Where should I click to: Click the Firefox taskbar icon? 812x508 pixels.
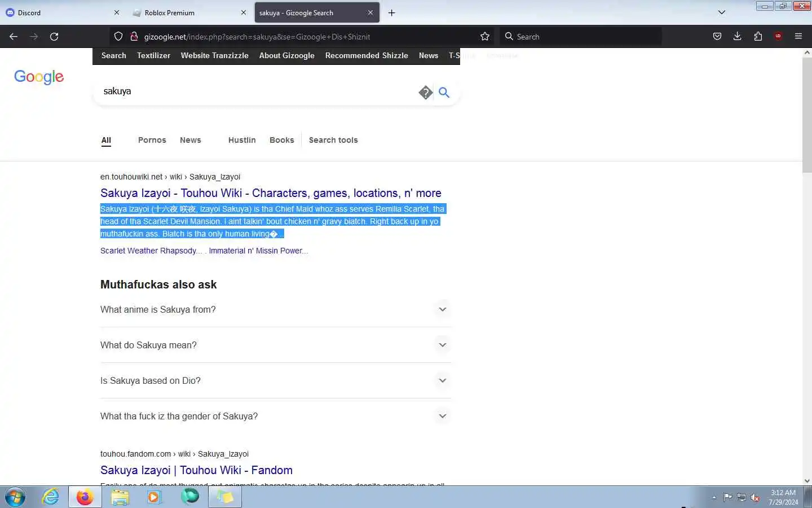click(x=85, y=497)
